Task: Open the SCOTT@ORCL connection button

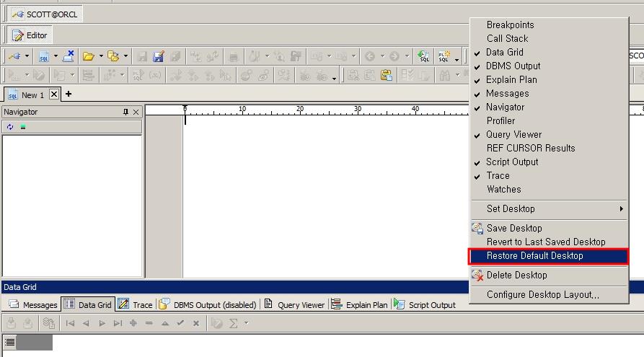Action: 44,14
